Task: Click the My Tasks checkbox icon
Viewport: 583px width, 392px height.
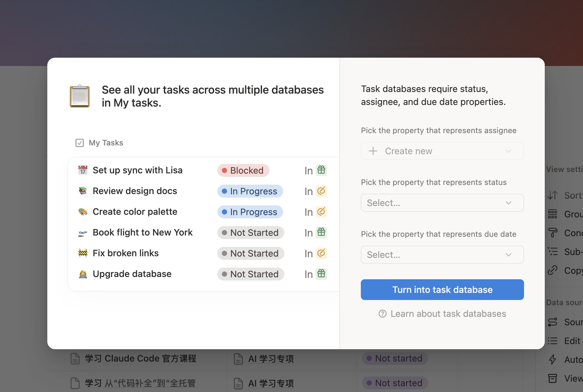Action: pyautogui.click(x=80, y=143)
